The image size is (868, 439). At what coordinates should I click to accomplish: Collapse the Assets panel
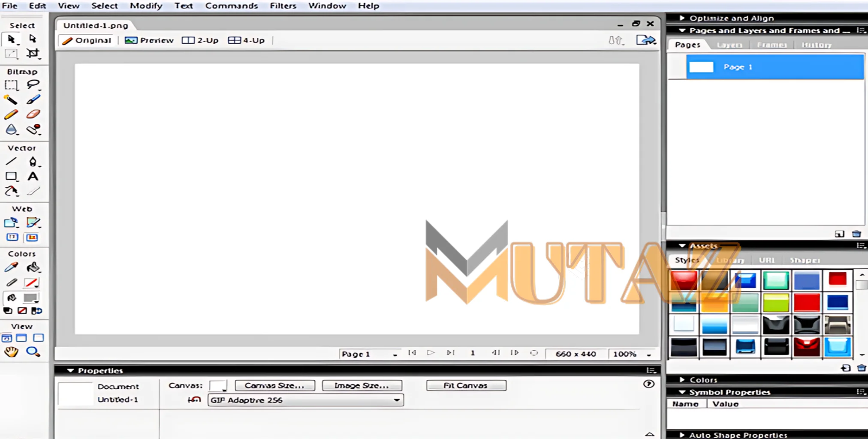point(682,246)
